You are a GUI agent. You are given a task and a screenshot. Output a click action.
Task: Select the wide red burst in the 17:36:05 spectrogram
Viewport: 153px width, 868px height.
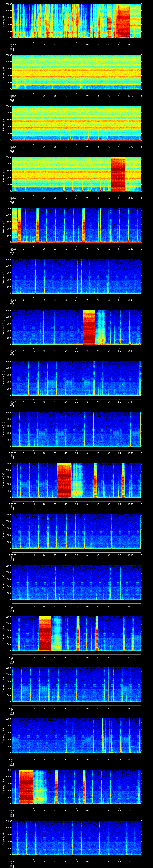(x=64, y=481)
